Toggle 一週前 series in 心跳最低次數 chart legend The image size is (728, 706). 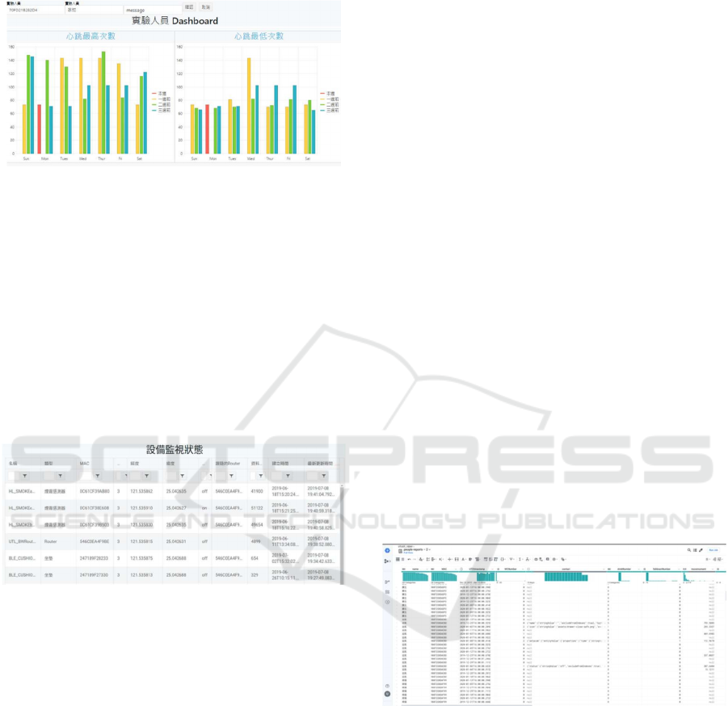(x=326, y=99)
